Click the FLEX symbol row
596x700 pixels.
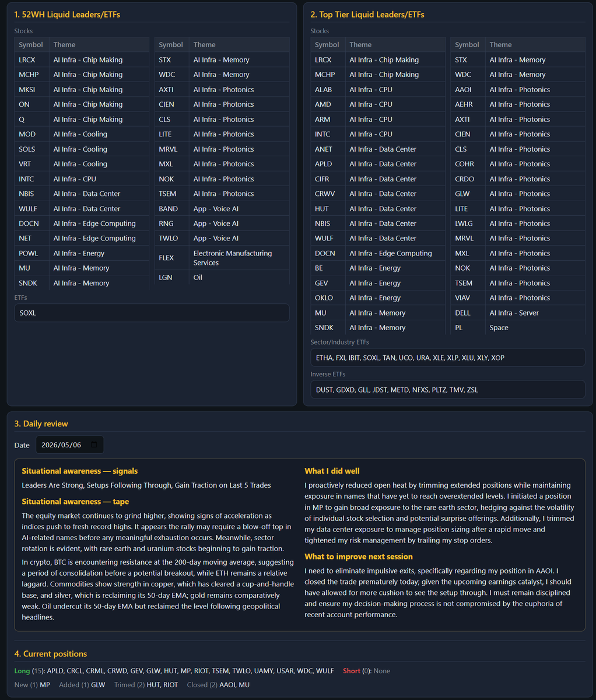(x=222, y=258)
